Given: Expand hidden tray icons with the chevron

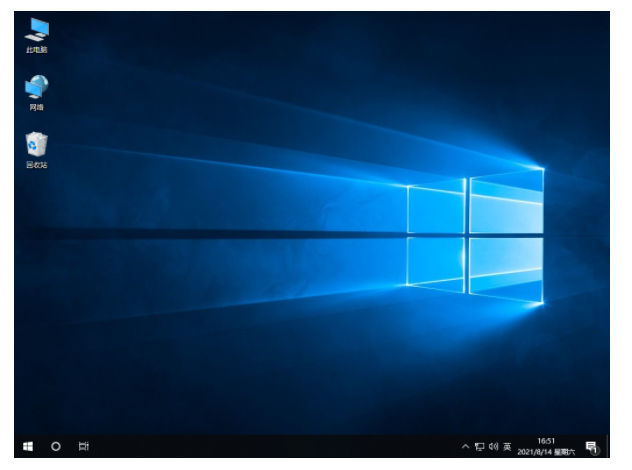Looking at the screenshot, I should (465, 446).
